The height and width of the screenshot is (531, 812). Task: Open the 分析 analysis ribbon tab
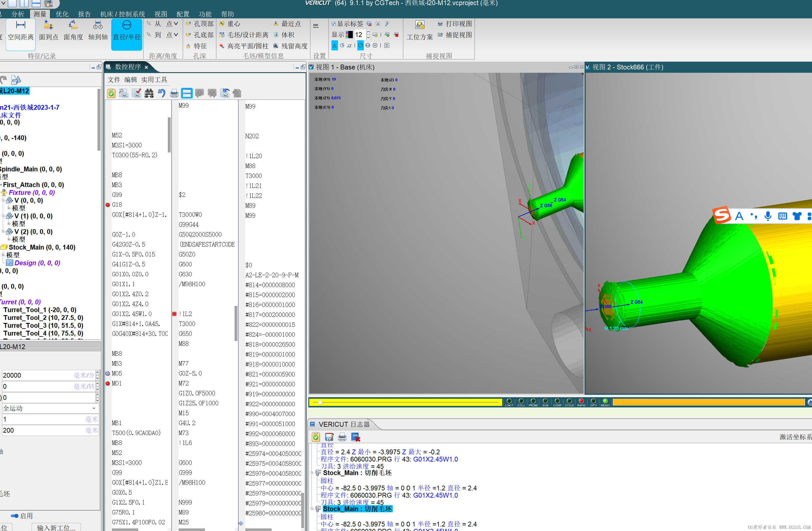(18, 14)
